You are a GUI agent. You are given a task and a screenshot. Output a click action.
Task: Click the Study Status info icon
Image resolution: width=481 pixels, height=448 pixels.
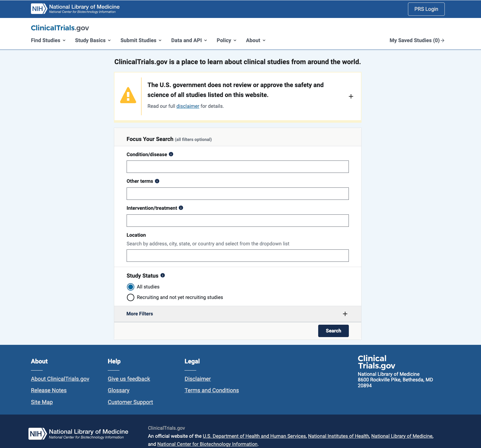point(163,275)
